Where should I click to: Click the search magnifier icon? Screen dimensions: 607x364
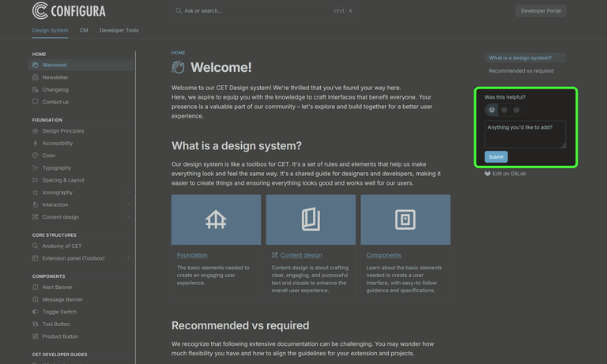(x=179, y=11)
